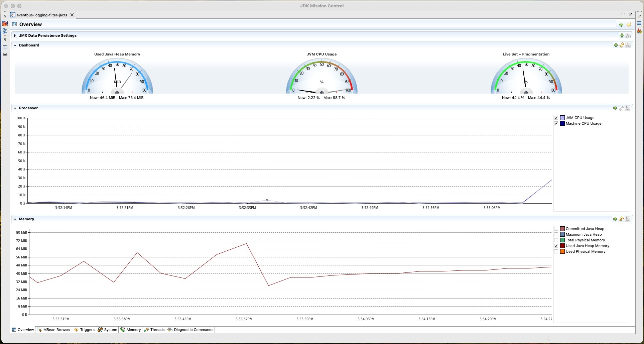The height and width of the screenshot is (344, 644).
Task: Collapse the Dashboard section
Action: pyautogui.click(x=15, y=45)
